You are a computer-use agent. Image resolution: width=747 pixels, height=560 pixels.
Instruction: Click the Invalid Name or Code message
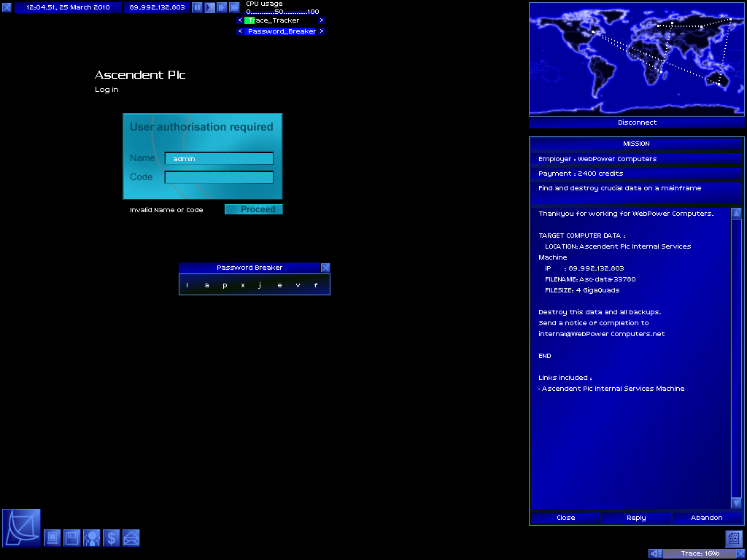166,210
